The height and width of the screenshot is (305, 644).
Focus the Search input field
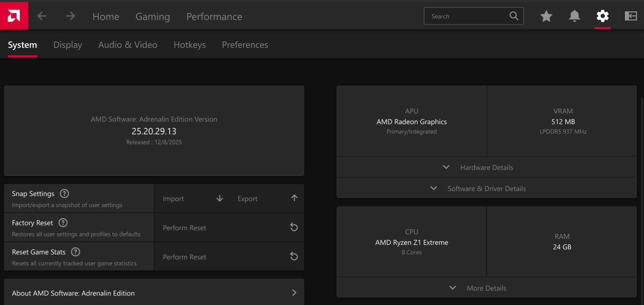coord(474,16)
